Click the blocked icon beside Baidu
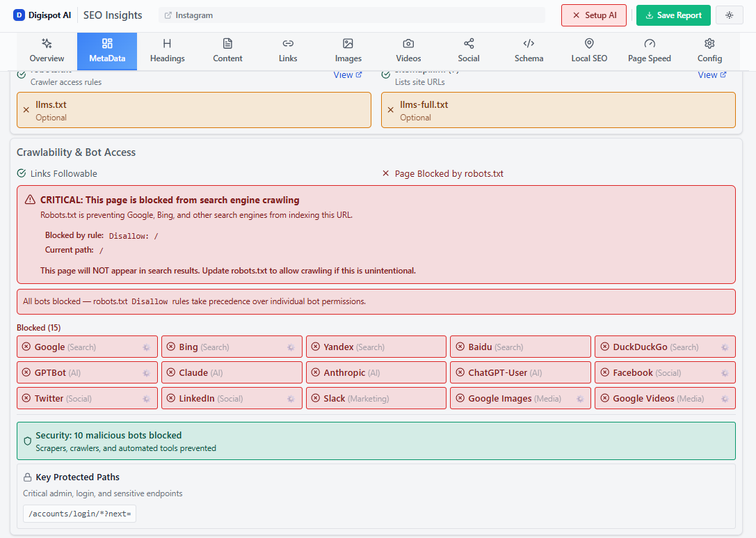Viewport: 756px width, 538px height. coord(460,347)
